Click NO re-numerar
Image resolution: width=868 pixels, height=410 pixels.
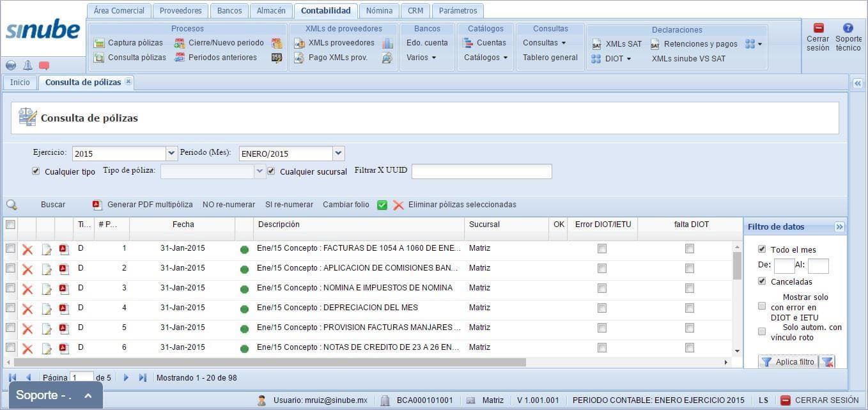[229, 205]
